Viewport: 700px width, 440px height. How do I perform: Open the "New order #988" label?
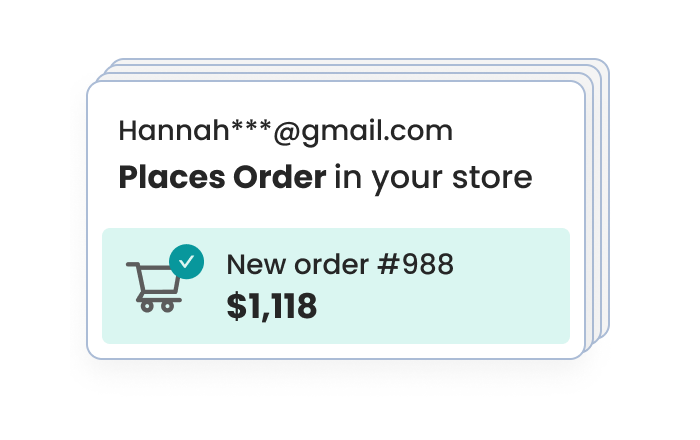(340, 265)
